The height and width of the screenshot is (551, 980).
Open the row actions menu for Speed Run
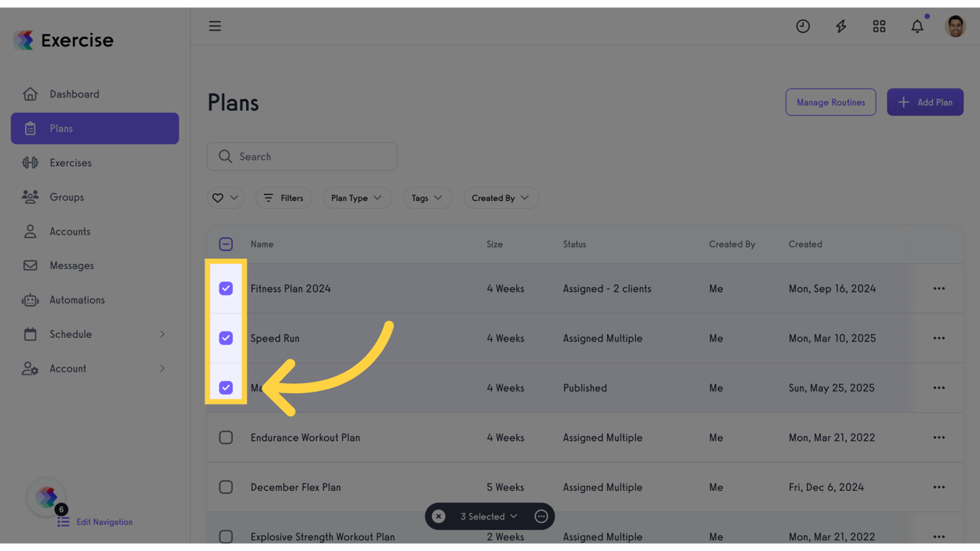pyautogui.click(x=939, y=338)
